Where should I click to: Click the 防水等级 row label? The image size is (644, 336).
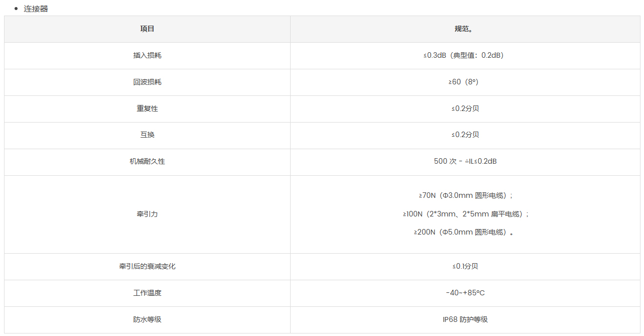147,320
